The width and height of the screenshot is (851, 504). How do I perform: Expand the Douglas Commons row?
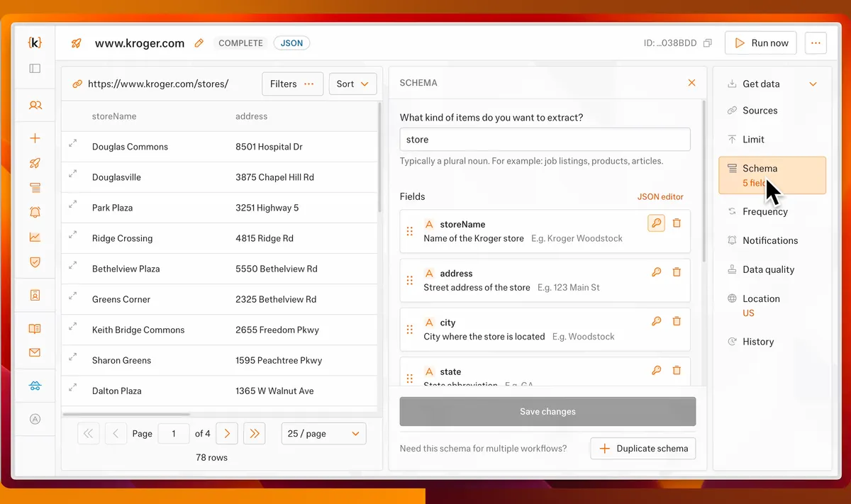73,143
